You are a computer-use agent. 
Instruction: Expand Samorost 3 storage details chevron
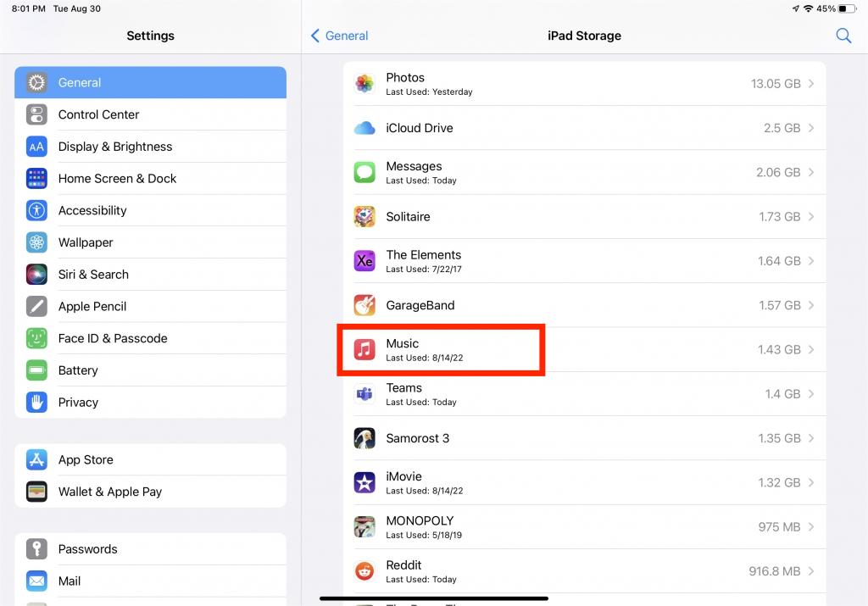[x=811, y=438]
